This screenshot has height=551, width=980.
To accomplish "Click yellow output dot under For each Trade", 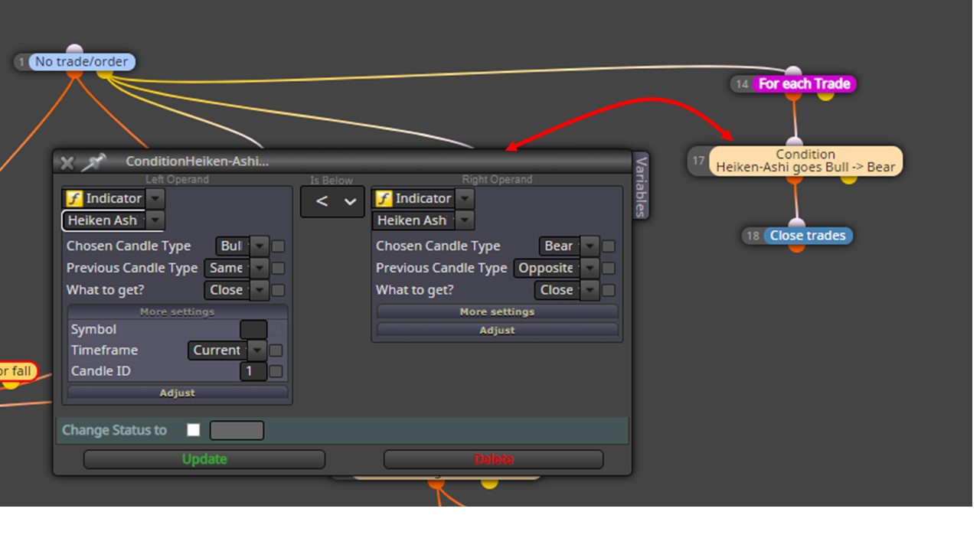I will pos(825,96).
